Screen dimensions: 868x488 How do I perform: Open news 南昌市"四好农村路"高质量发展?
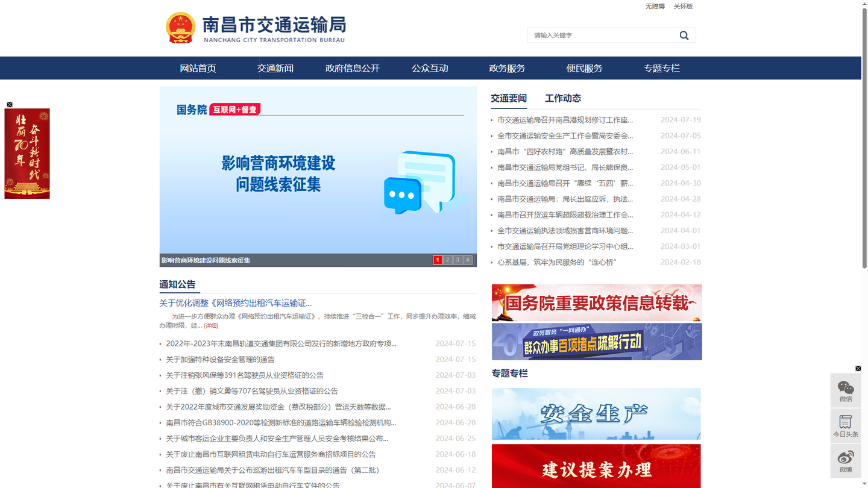pos(565,152)
